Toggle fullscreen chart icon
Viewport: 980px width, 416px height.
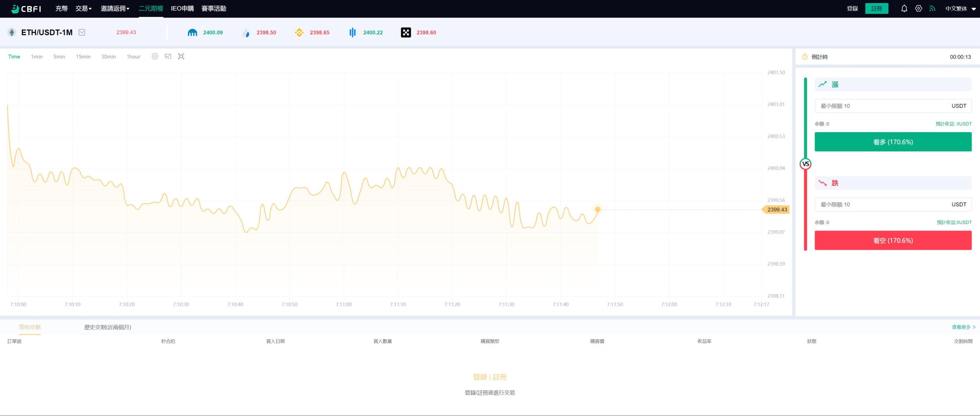click(181, 56)
